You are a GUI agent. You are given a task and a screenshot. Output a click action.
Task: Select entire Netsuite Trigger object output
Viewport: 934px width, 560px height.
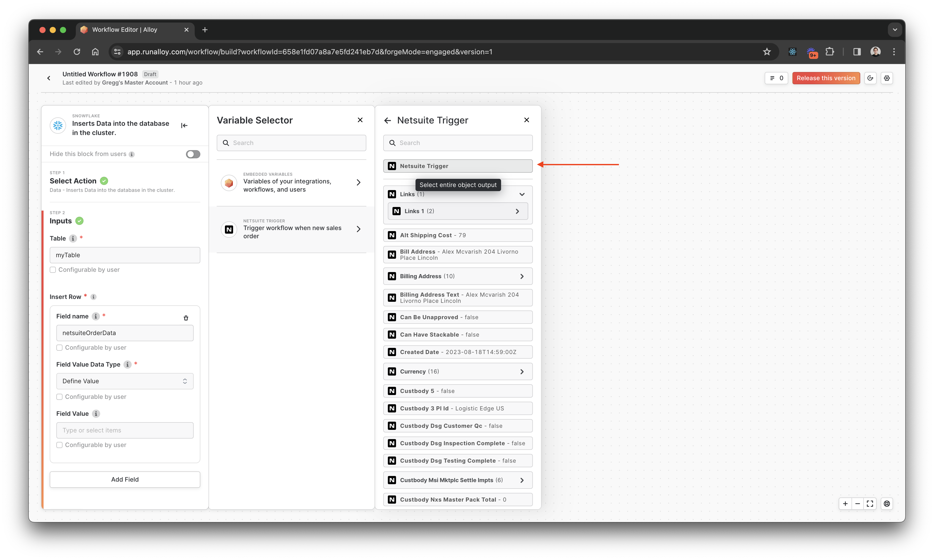(x=457, y=166)
